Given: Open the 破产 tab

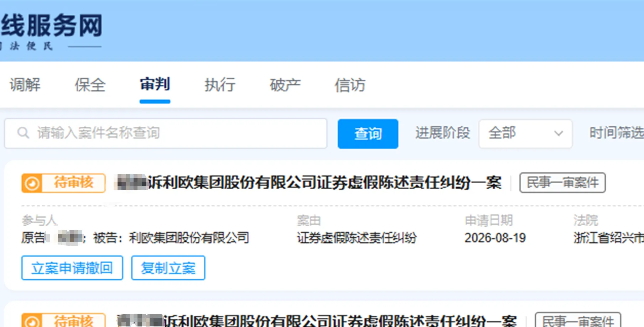Looking at the screenshot, I should (285, 85).
